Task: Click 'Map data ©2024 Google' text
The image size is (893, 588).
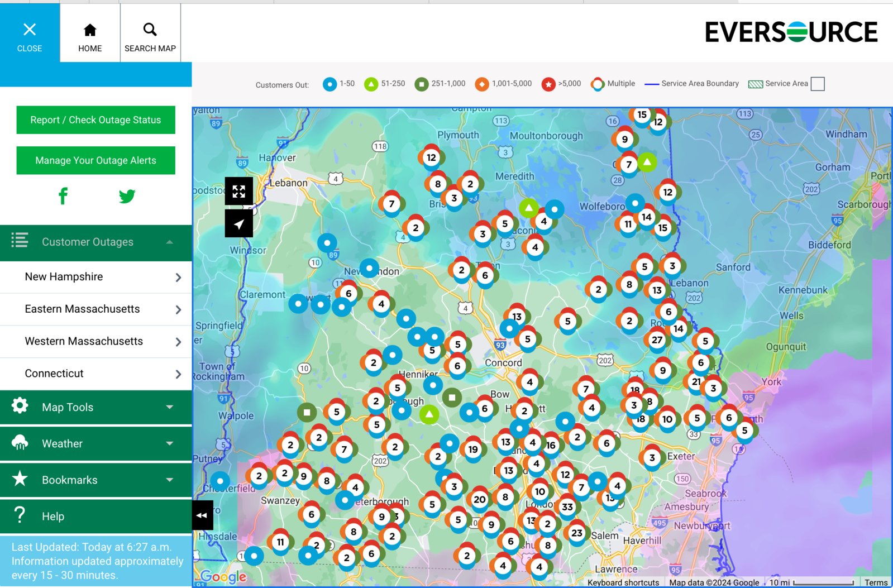Action: 714,582
